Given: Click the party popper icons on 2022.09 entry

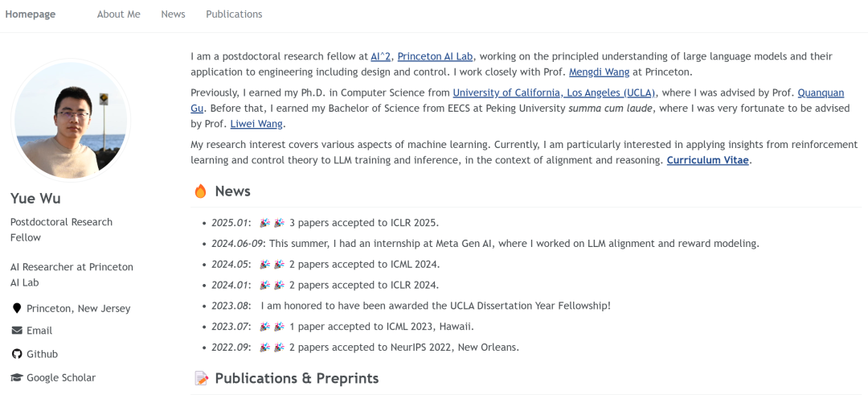Looking at the screenshot, I should pyautogui.click(x=272, y=348).
